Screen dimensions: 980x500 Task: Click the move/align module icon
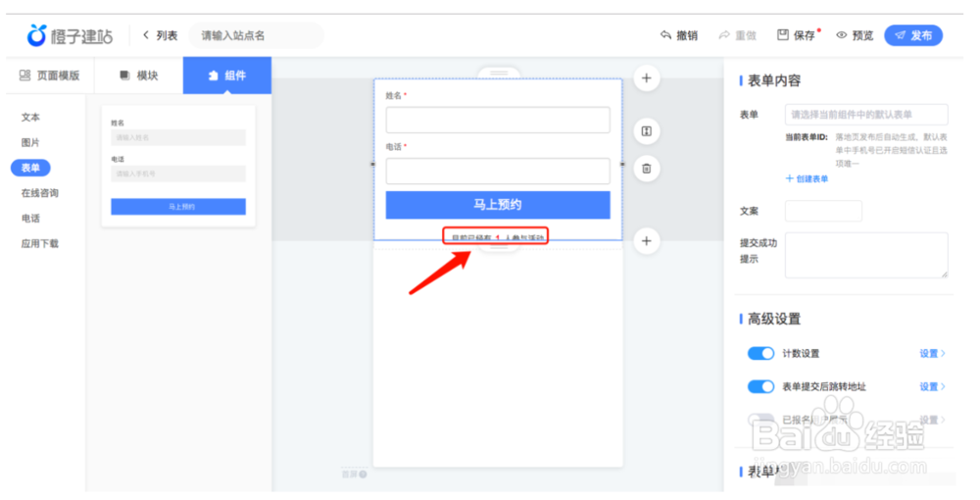[x=646, y=131]
